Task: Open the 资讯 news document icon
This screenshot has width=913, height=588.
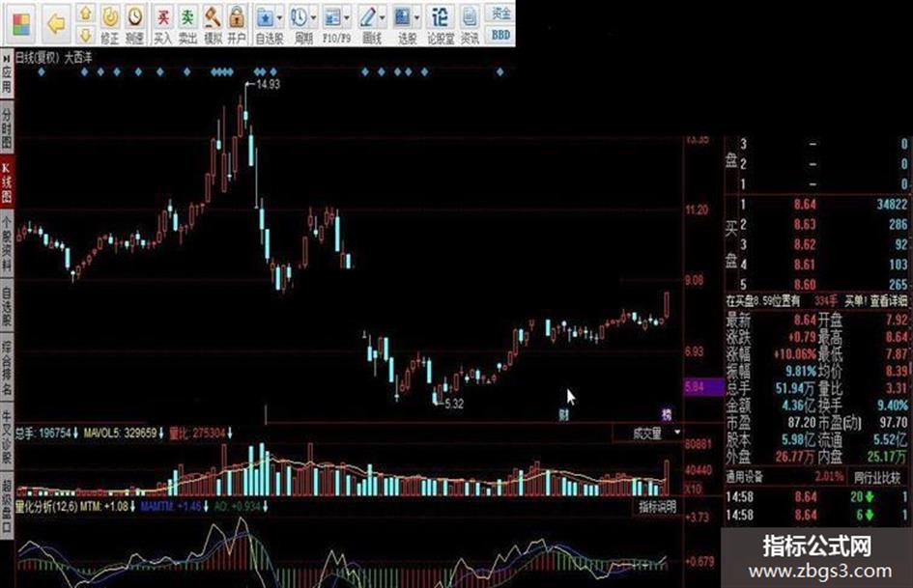Action: click(x=470, y=17)
